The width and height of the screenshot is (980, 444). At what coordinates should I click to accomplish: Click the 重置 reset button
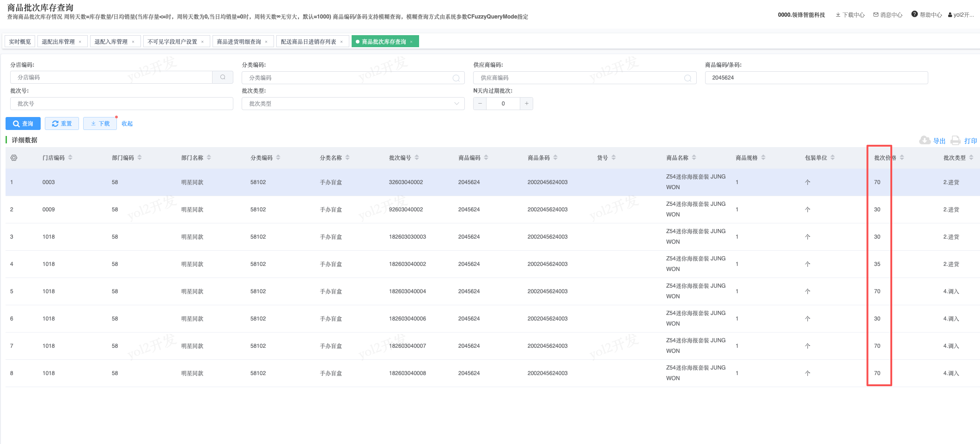point(62,123)
